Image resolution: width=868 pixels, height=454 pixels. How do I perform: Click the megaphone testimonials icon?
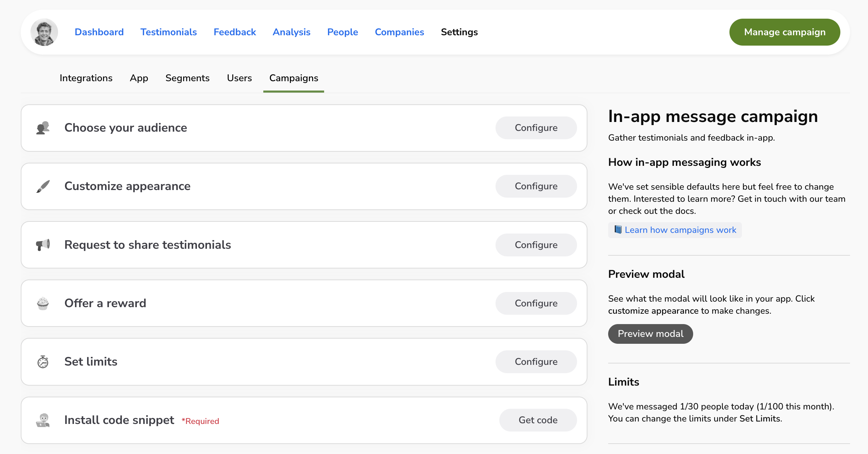point(43,245)
